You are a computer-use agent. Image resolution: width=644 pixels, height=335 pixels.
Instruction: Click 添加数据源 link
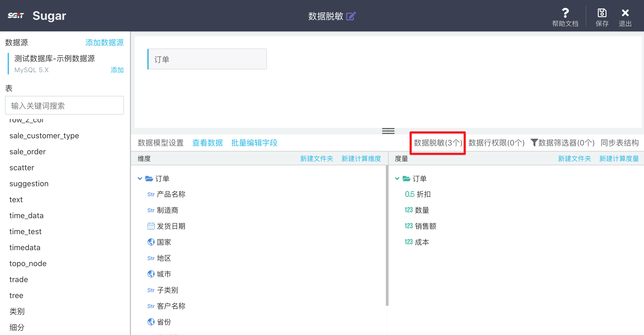(x=104, y=42)
